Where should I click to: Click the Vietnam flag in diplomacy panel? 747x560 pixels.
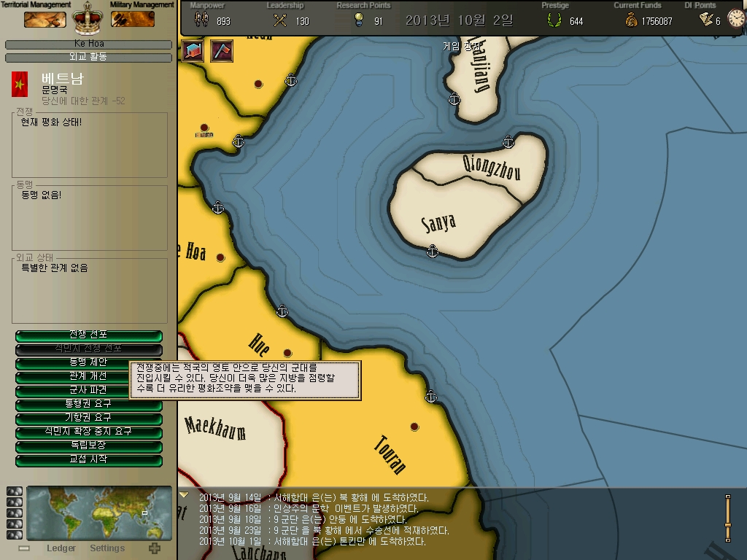[x=20, y=85]
